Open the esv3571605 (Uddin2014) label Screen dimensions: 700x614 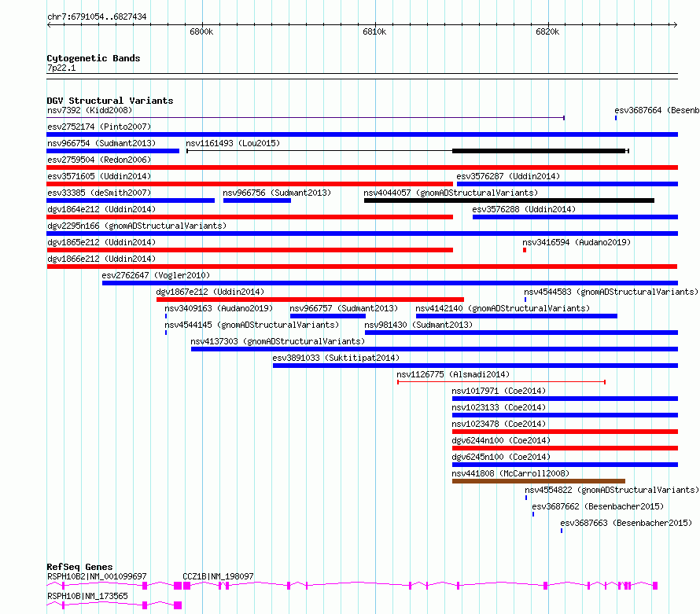(x=99, y=176)
